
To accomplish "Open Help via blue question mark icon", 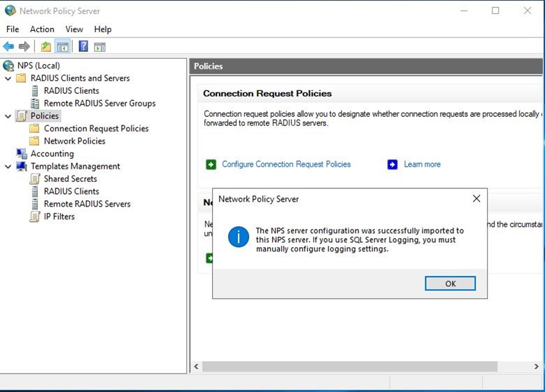I will tap(83, 46).
